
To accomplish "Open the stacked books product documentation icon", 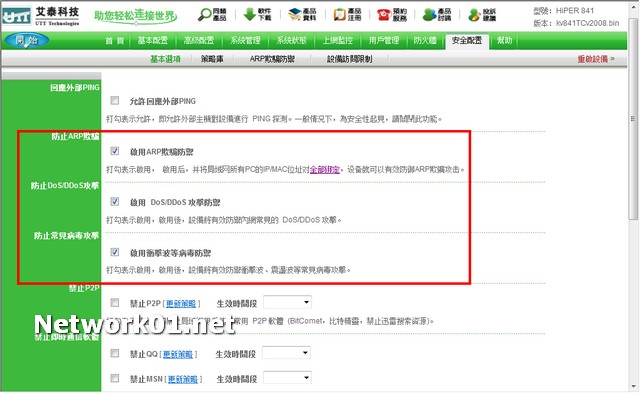I will tap(295, 14).
